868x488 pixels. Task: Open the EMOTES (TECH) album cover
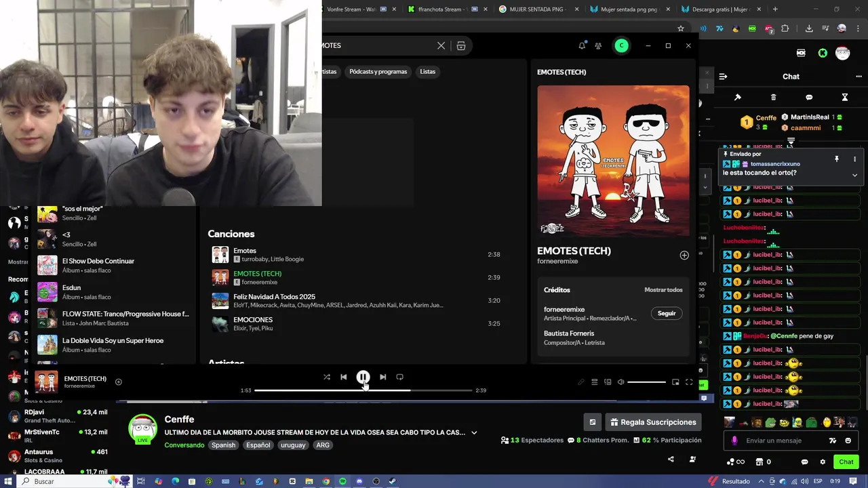pyautogui.click(x=613, y=161)
